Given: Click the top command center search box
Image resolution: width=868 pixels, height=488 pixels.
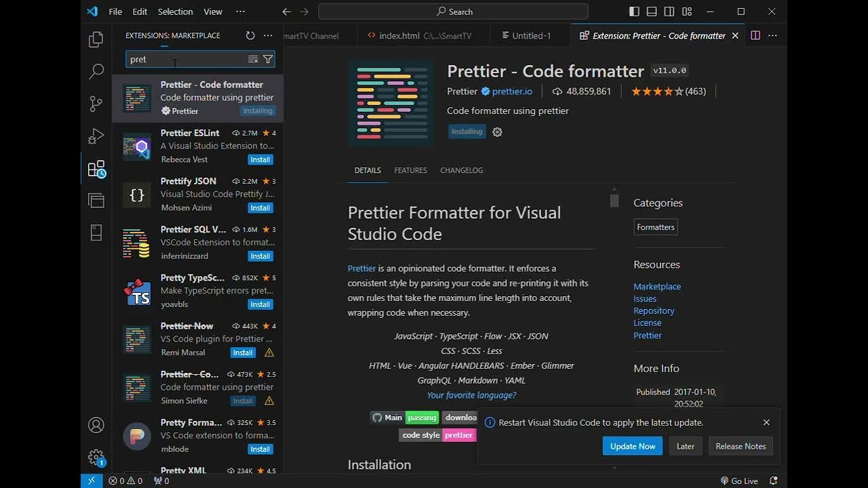Looking at the screenshot, I should pyautogui.click(x=454, y=12).
